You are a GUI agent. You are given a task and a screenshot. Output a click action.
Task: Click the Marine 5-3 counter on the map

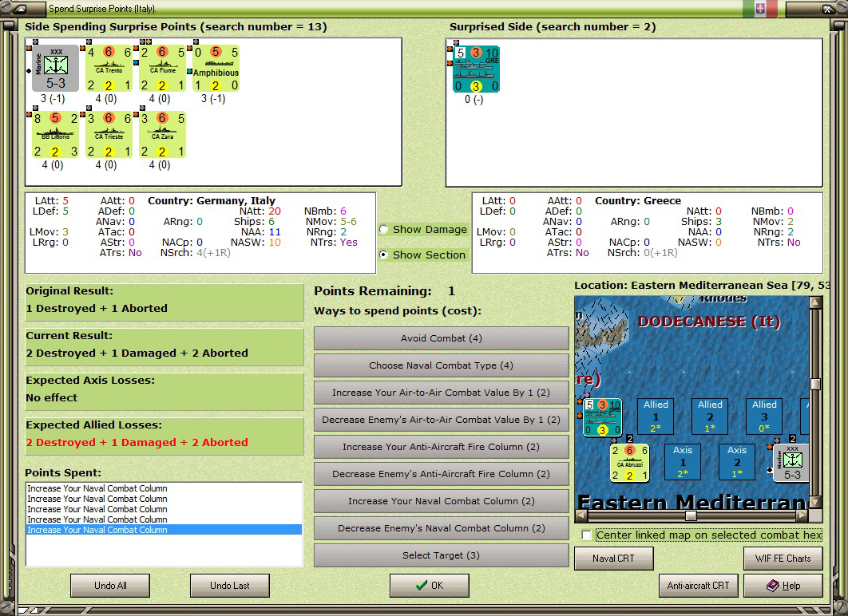coord(792,463)
